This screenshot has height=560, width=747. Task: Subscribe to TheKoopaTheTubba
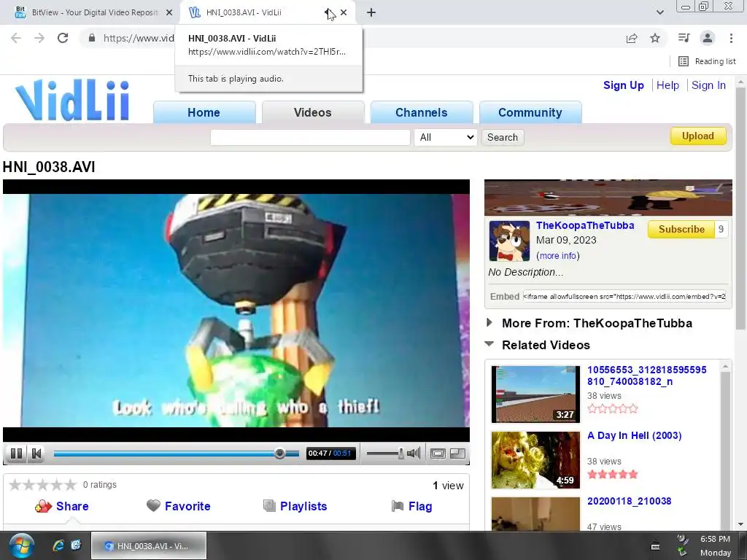pyautogui.click(x=681, y=230)
